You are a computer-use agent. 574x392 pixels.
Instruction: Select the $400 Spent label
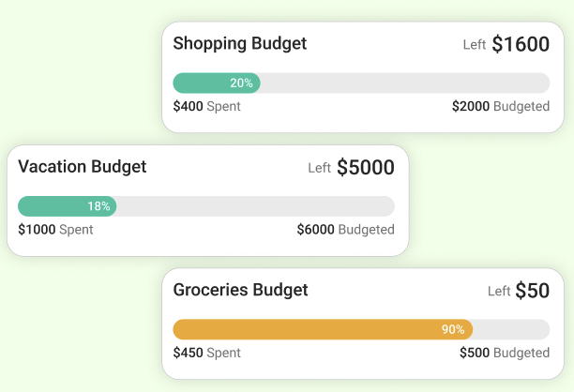click(x=206, y=107)
